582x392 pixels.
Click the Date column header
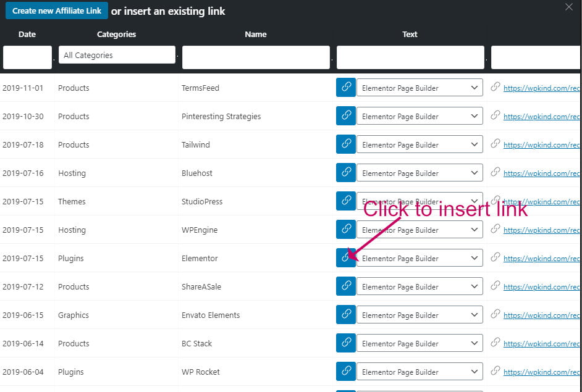point(27,34)
